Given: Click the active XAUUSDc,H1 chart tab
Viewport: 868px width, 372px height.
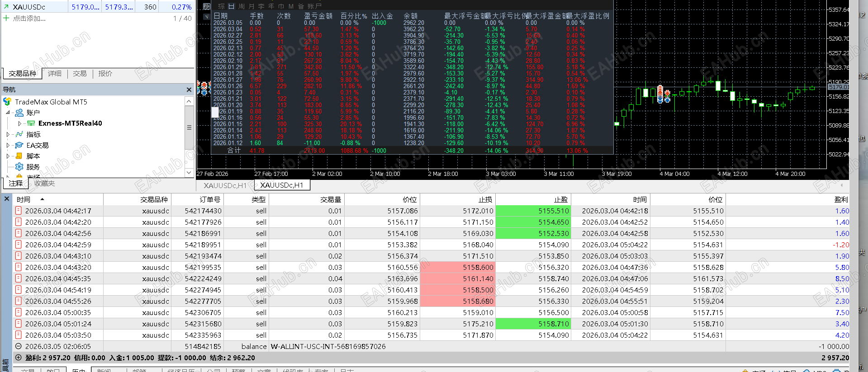Looking at the screenshot, I should click(x=282, y=185).
